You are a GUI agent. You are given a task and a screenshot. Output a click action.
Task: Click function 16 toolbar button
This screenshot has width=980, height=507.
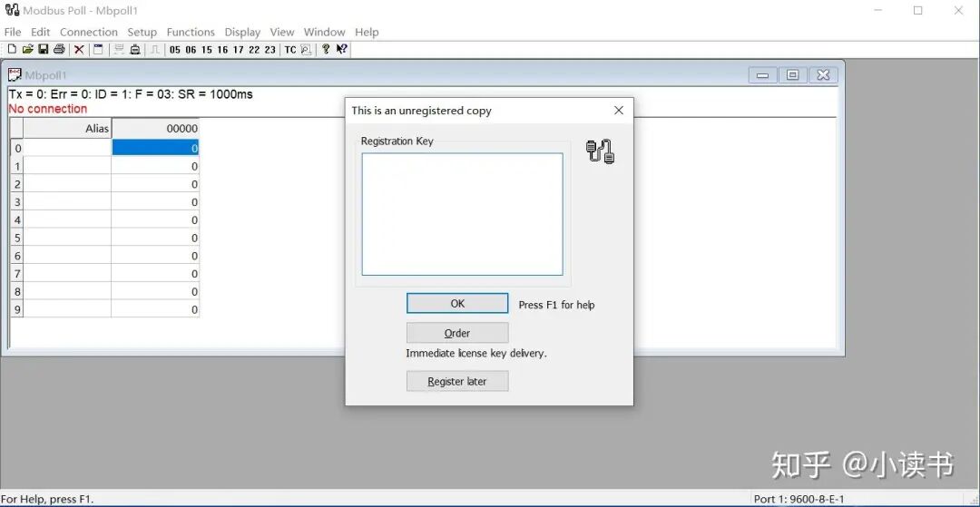pyautogui.click(x=222, y=49)
